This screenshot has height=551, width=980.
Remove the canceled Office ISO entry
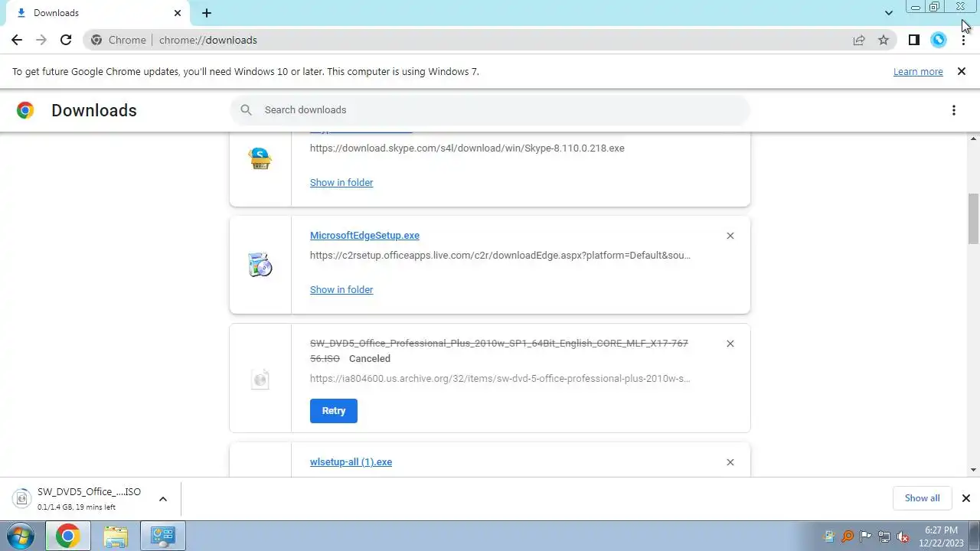click(x=730, y=344)
